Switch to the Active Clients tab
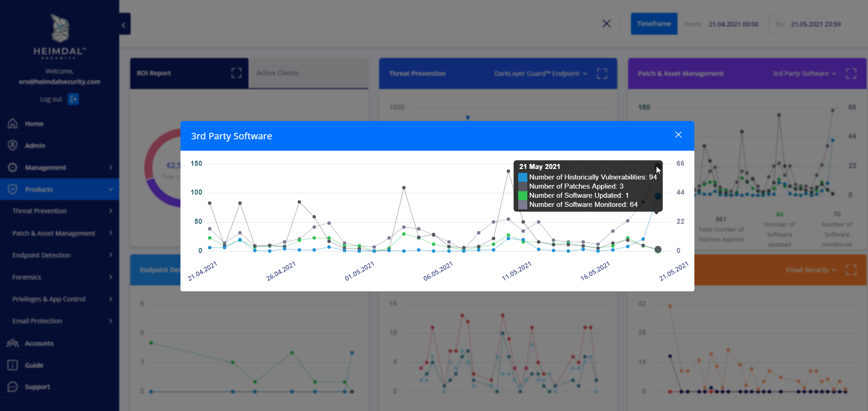The height and width of the screenshot is (411, 868). pyautogui.click(x=277, y=73)
